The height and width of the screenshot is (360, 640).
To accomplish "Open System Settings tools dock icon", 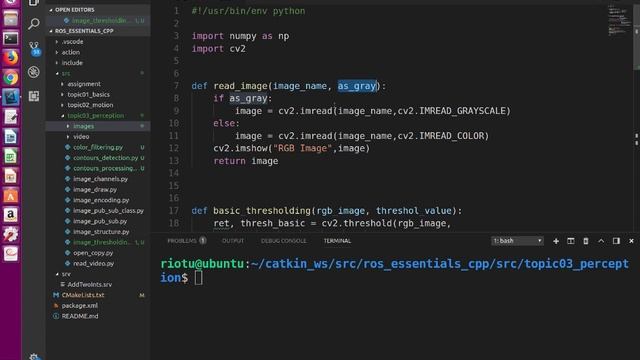I will click(11, 234).
